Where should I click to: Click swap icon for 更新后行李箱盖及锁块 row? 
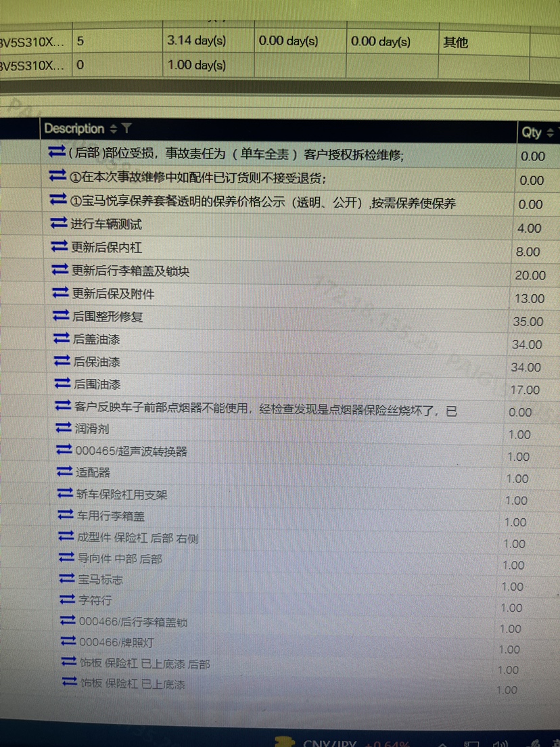(60, 270)
